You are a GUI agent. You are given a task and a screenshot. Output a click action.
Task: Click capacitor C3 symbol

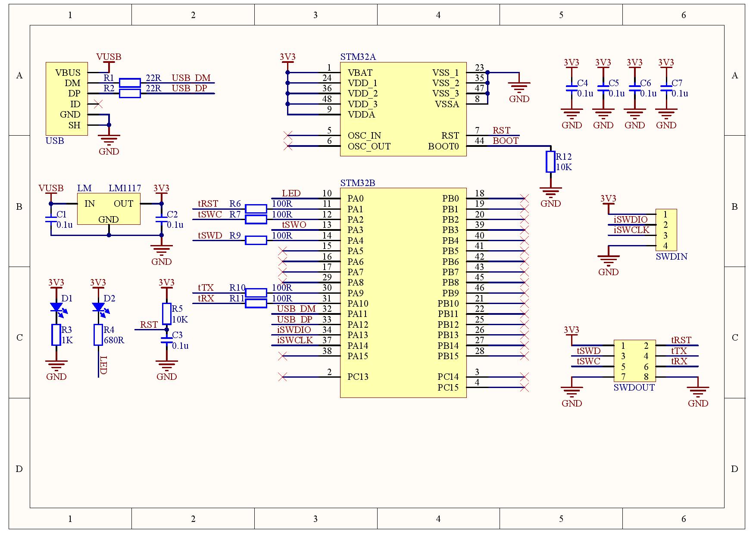[x=166, y=341]
